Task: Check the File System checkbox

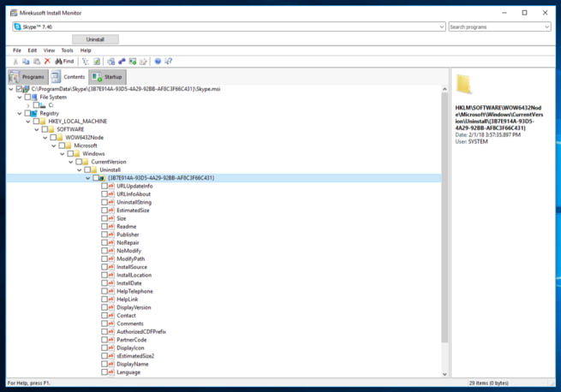Action: [27, 97]
